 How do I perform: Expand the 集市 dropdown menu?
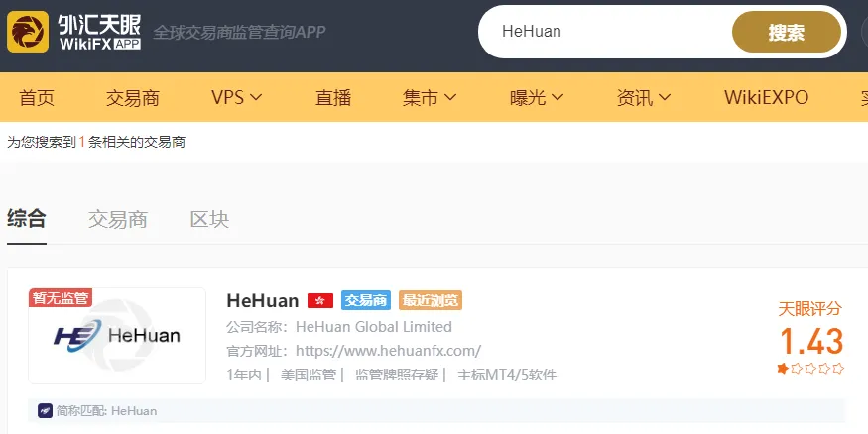click(430, 97)
